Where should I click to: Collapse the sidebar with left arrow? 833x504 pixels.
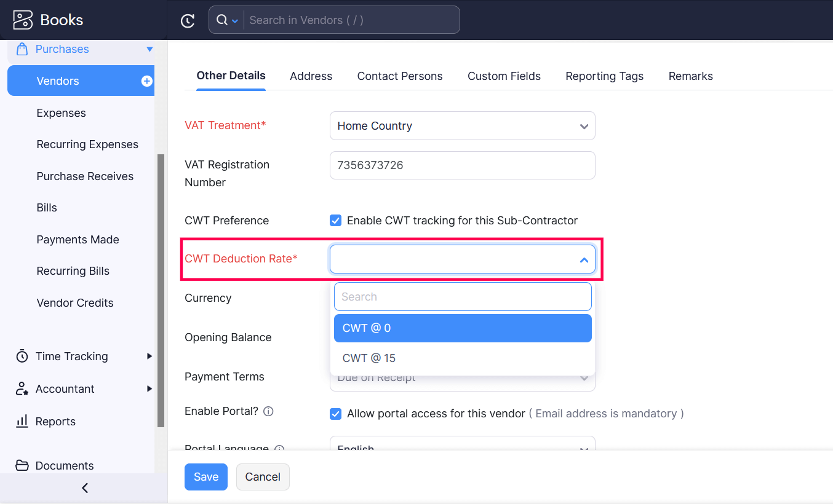coord(85,488)
